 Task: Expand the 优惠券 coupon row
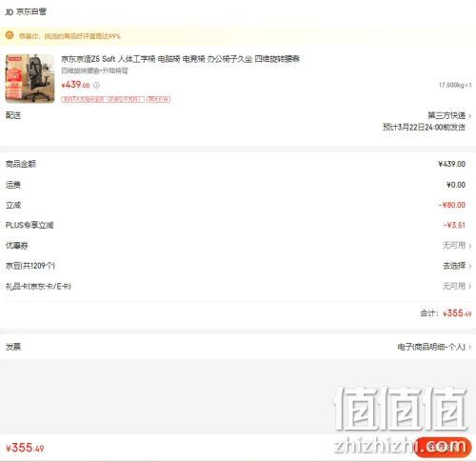click(x=238, y=246)
